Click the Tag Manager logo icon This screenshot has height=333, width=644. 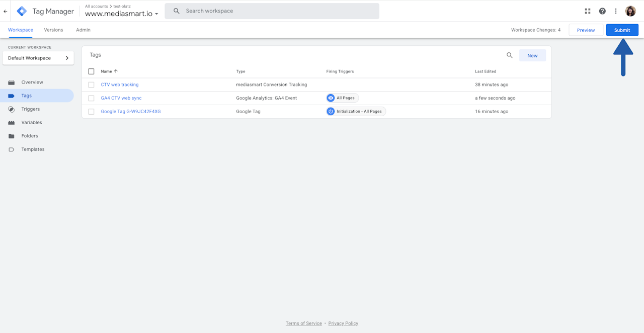pos(22,11)
